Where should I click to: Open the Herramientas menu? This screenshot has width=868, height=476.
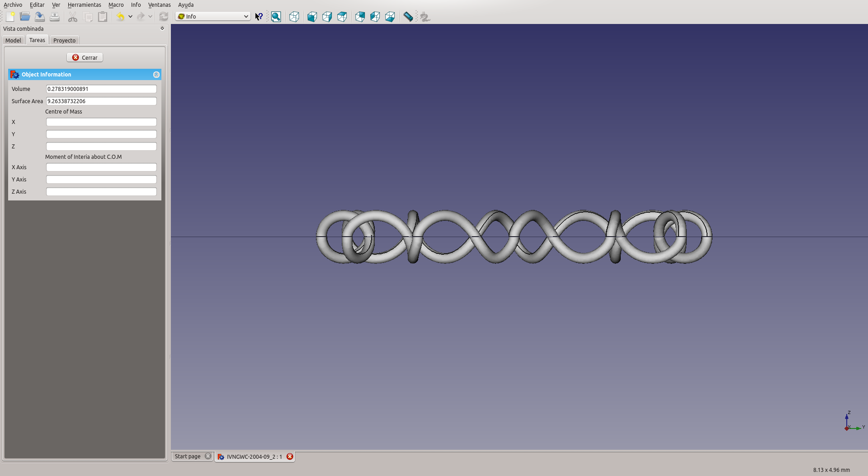(84, 5)
